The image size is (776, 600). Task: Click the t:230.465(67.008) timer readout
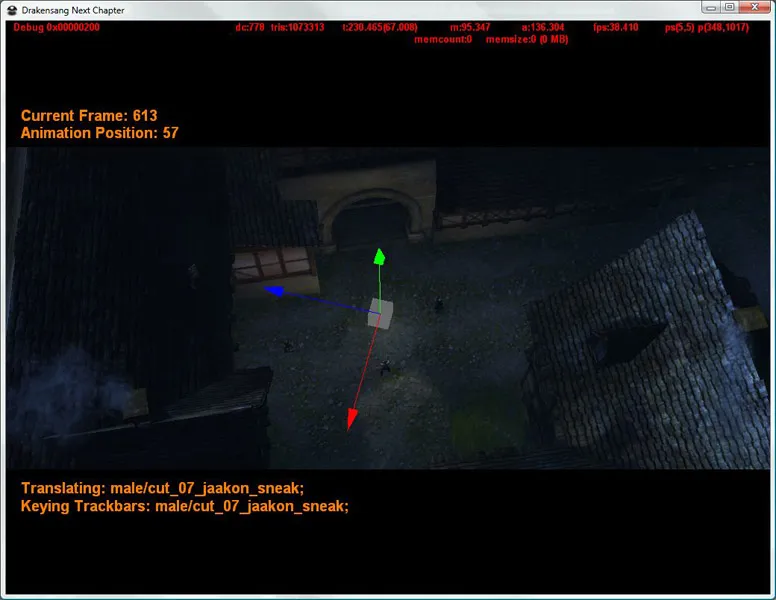coord(380,27)
